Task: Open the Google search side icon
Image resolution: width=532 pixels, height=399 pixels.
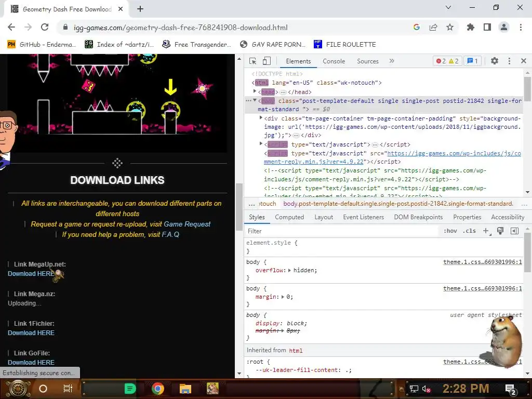Action: 416,27
